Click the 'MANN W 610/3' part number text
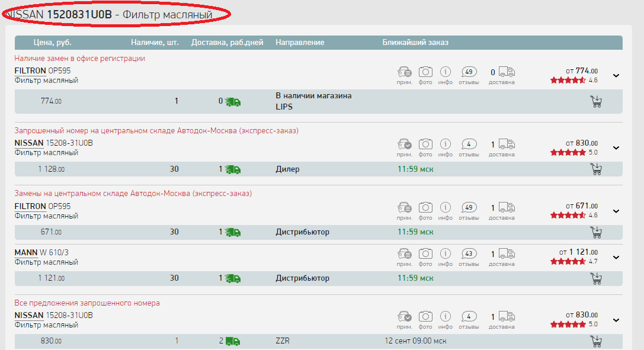 click(x=41, y=252)
